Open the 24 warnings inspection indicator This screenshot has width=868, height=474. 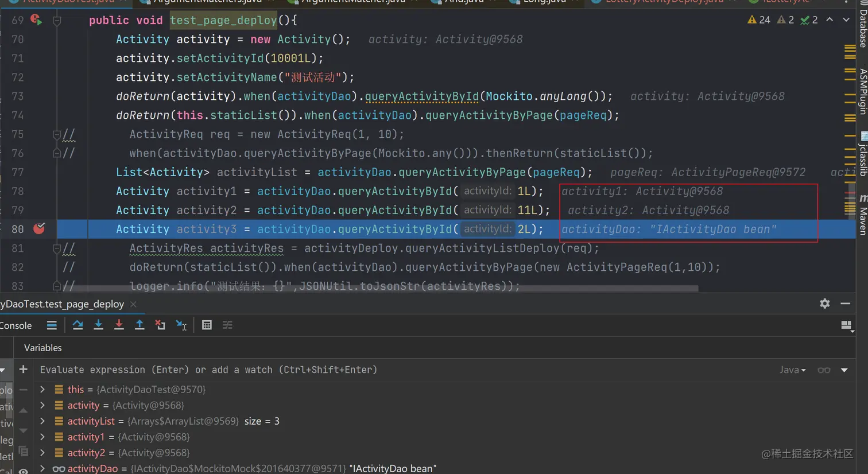click(759, 20)
